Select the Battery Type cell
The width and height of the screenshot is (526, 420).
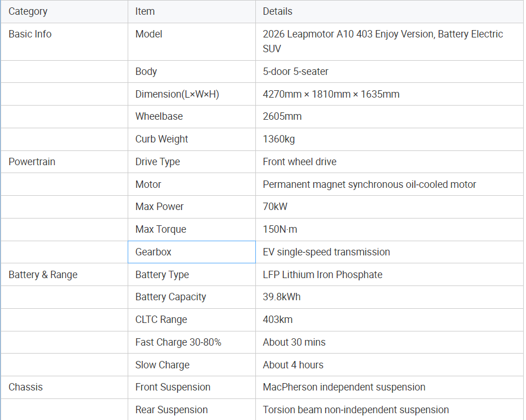pos(192,274)
